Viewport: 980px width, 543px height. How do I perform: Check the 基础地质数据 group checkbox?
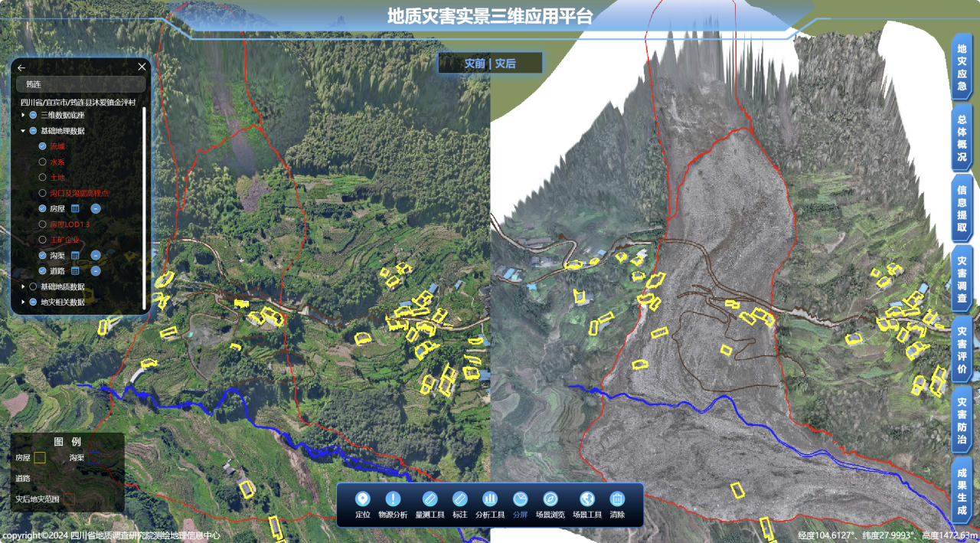33,286
